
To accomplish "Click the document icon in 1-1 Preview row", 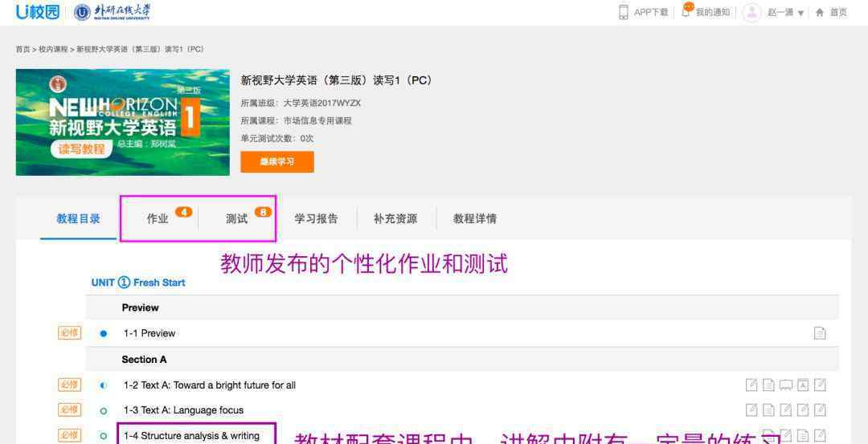I will pos(820,333).
